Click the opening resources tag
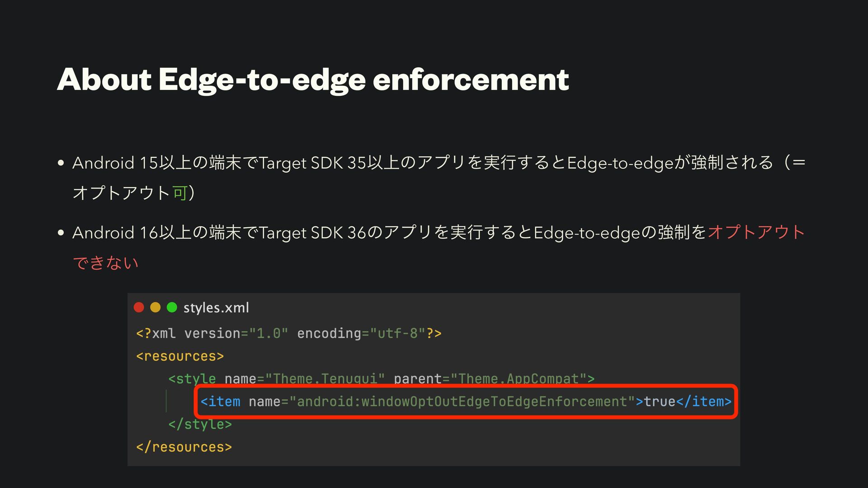Screen dimensions: 868x488 [x=180, y=356]
